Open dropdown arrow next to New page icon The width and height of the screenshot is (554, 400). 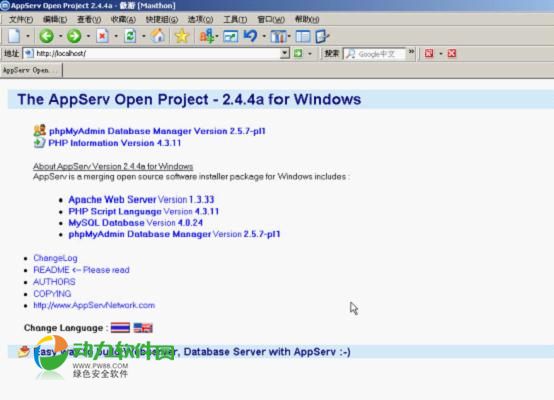click(28, 36)
